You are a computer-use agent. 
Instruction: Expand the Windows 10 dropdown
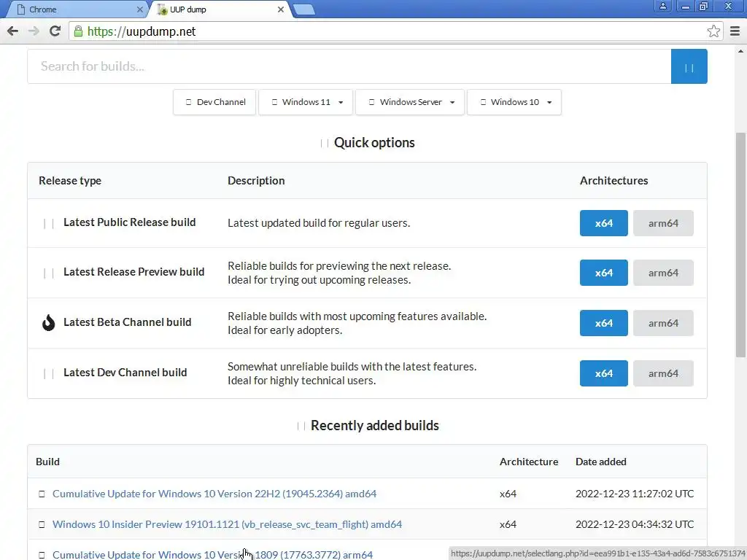point(514,102)
